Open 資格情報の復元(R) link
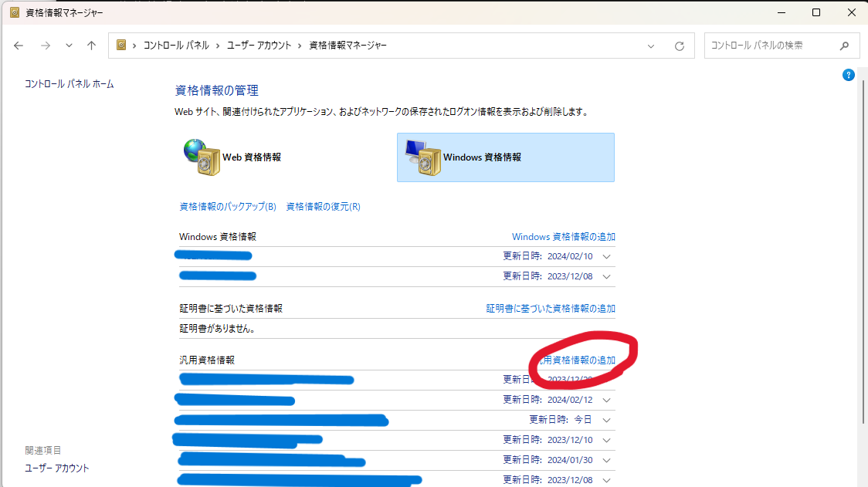This screenshot has height=487, width=868. point(324,206)
